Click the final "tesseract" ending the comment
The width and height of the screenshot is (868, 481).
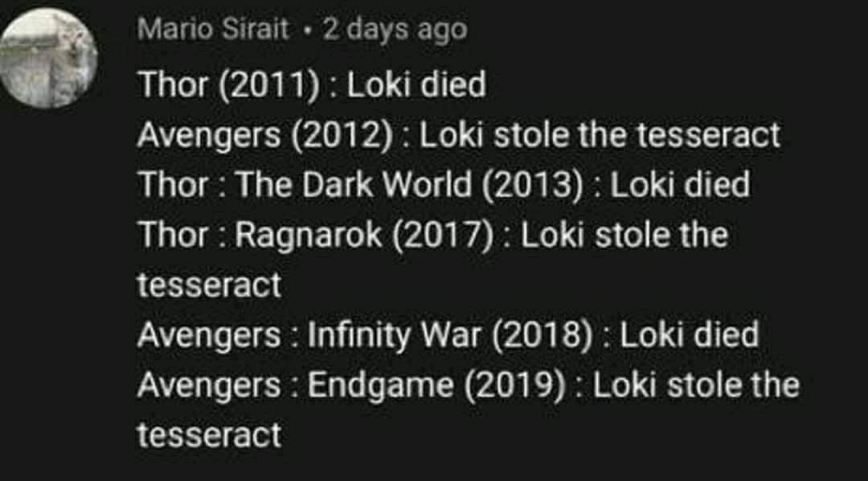209,435
